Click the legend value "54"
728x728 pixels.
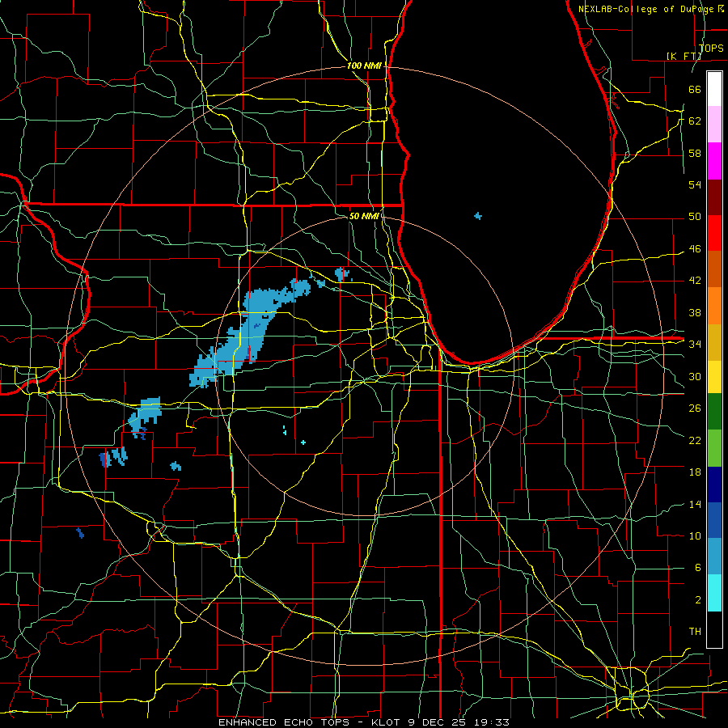coord(695,184)
